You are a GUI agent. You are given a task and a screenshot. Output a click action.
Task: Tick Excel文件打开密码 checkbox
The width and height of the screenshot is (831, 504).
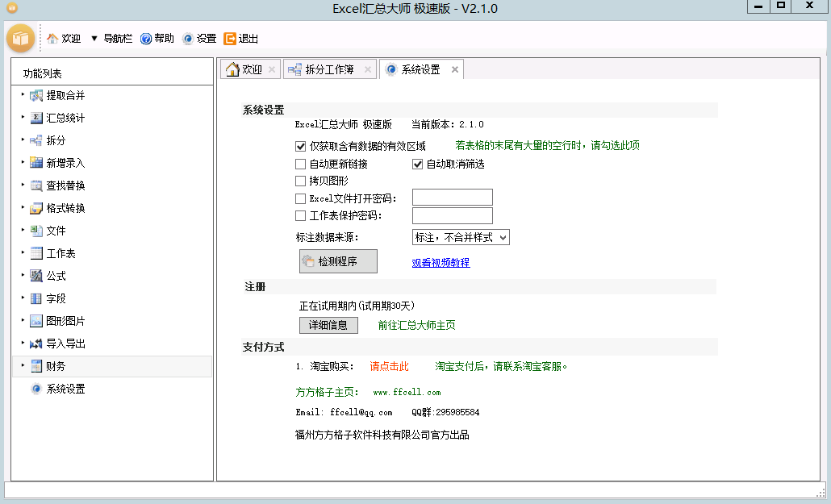[x=300, y=198]
